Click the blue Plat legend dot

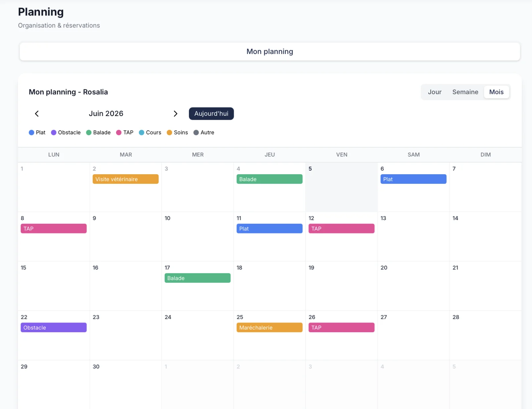click(x=32, y=132)
